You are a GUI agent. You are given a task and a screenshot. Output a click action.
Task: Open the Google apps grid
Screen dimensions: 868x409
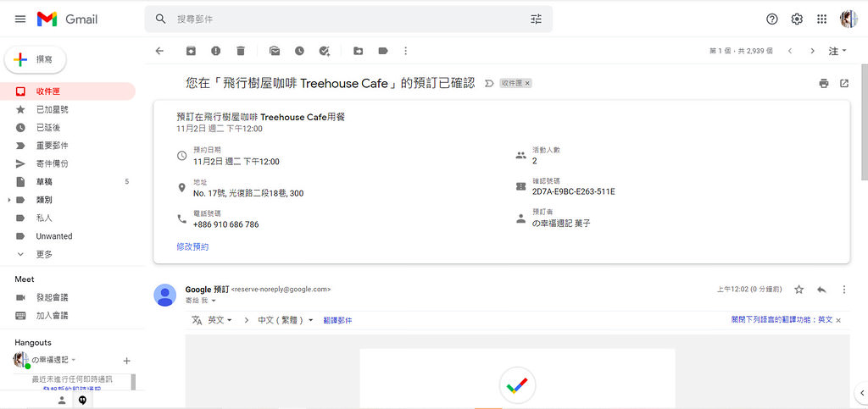pos(822,19)
